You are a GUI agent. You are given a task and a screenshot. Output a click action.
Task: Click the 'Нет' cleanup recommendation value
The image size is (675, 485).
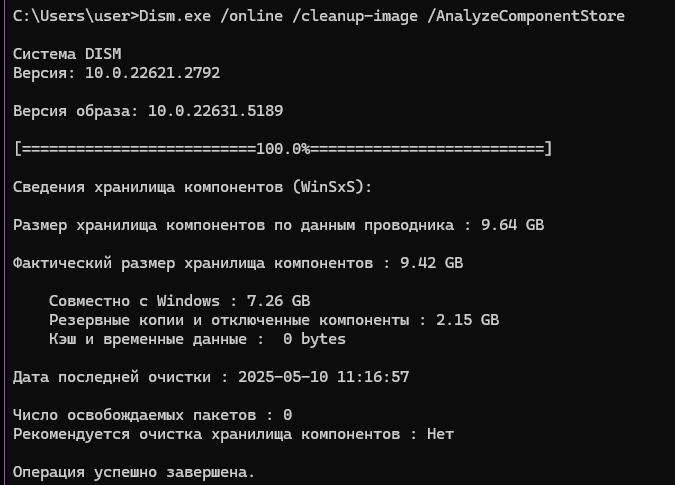pyautogui.click(x=440, y=434)
